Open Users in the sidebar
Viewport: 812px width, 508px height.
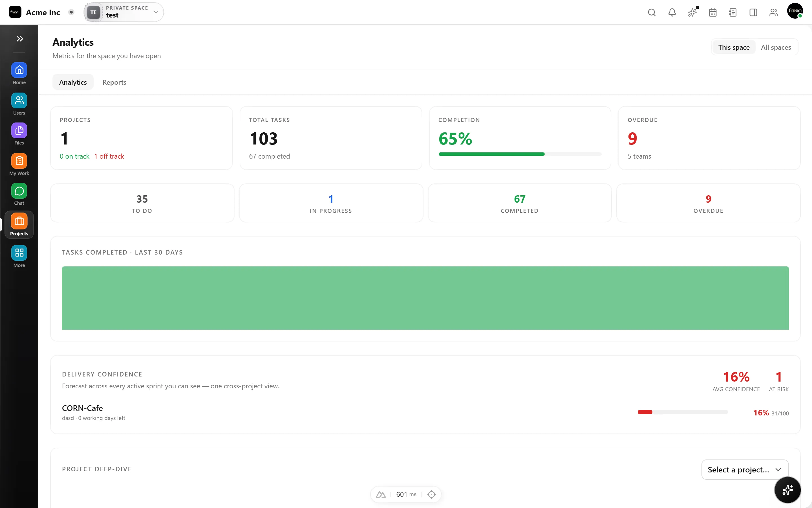pyautogui.click(x=19, y=104)
